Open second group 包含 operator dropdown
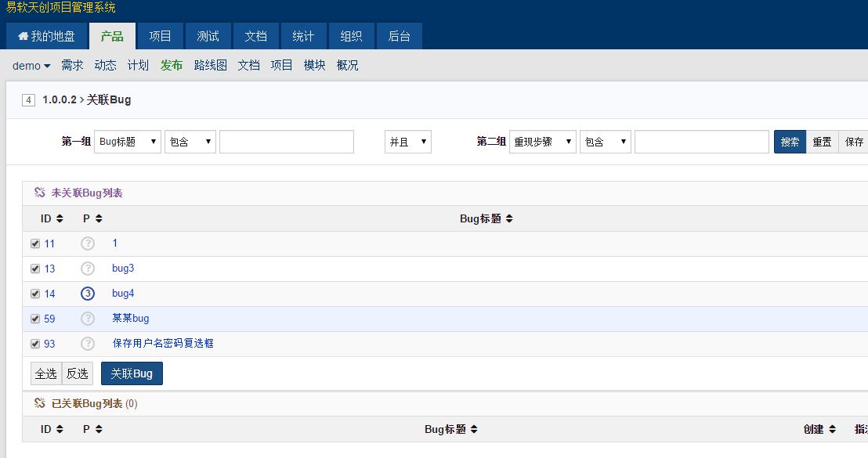 [606, 142]
